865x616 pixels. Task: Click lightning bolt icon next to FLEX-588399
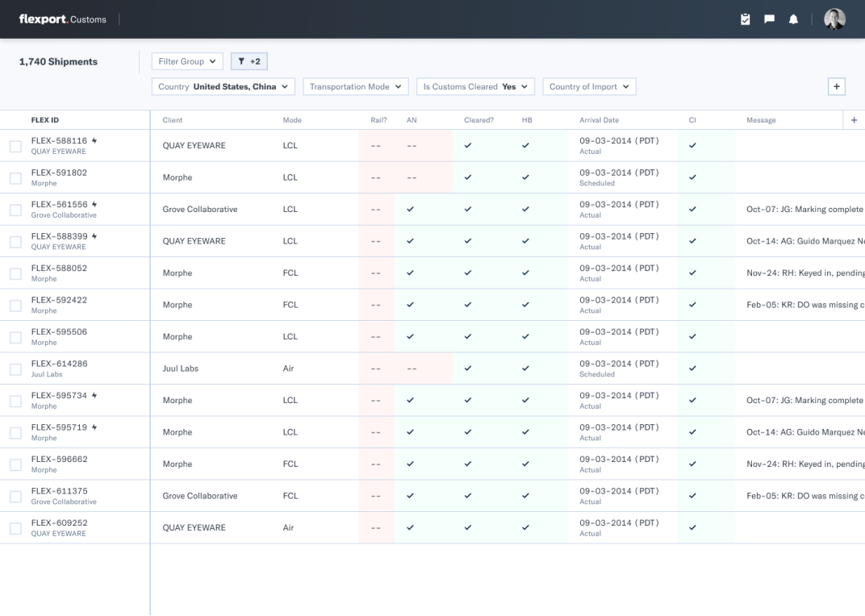[x=94, y=236]
